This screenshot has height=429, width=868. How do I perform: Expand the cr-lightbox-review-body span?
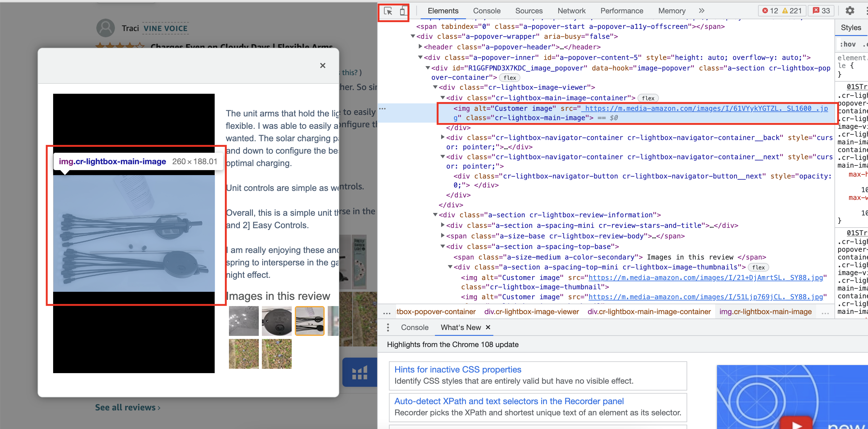pos(443,236)
